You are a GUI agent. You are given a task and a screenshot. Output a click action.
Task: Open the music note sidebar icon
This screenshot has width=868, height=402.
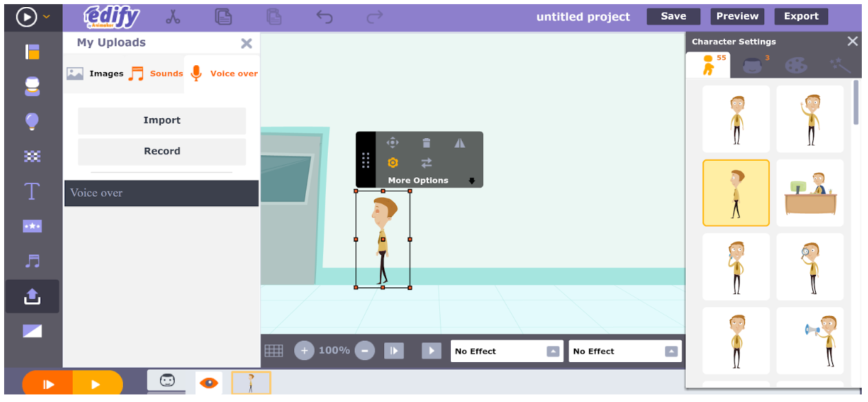32,261
